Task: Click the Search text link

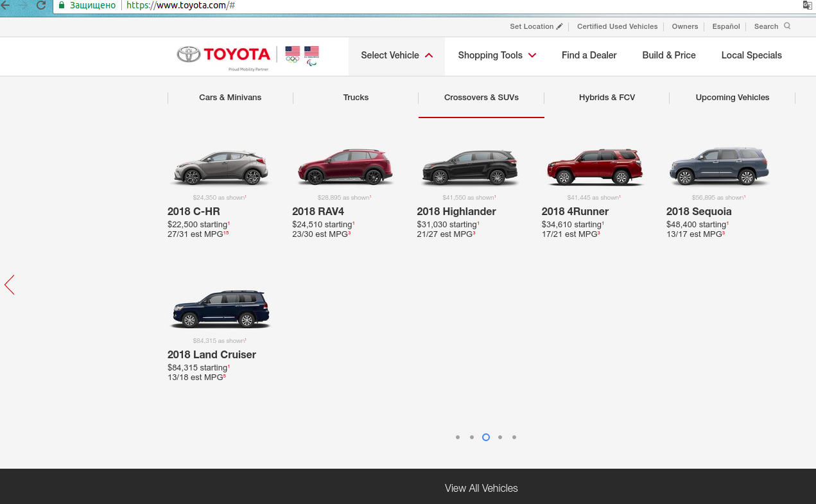Action: click(766, 26)
